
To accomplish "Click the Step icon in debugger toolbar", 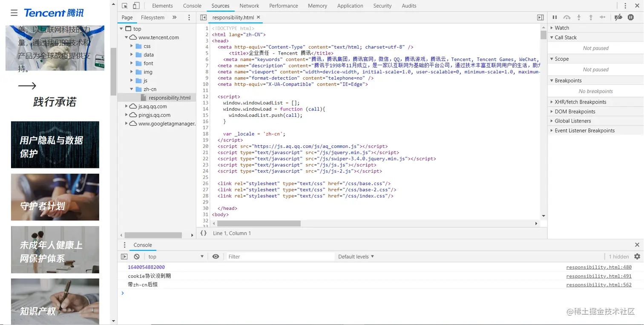I will (603, 17).
